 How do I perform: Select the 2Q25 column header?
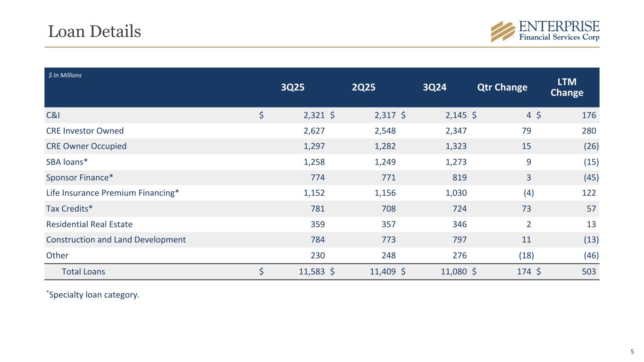pos(364,87)
